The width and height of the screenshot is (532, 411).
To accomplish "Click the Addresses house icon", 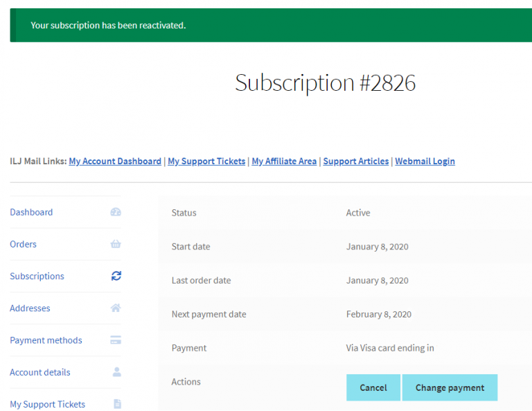I will tap(116, 308).
